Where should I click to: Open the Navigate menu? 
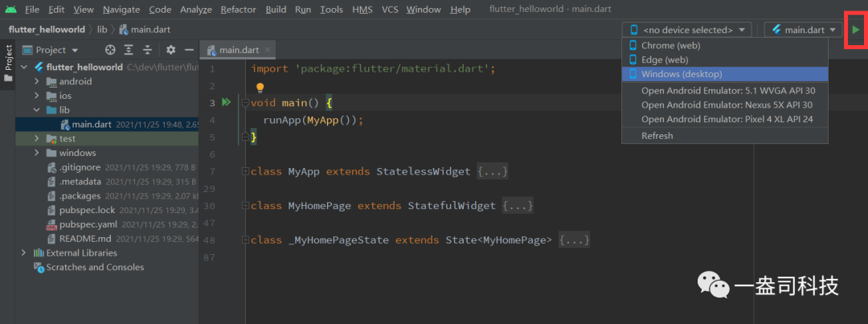coord(121,10)
